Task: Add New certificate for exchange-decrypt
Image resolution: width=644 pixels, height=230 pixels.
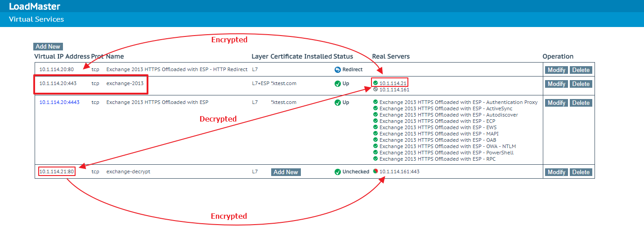Action: tap(286, 172)
